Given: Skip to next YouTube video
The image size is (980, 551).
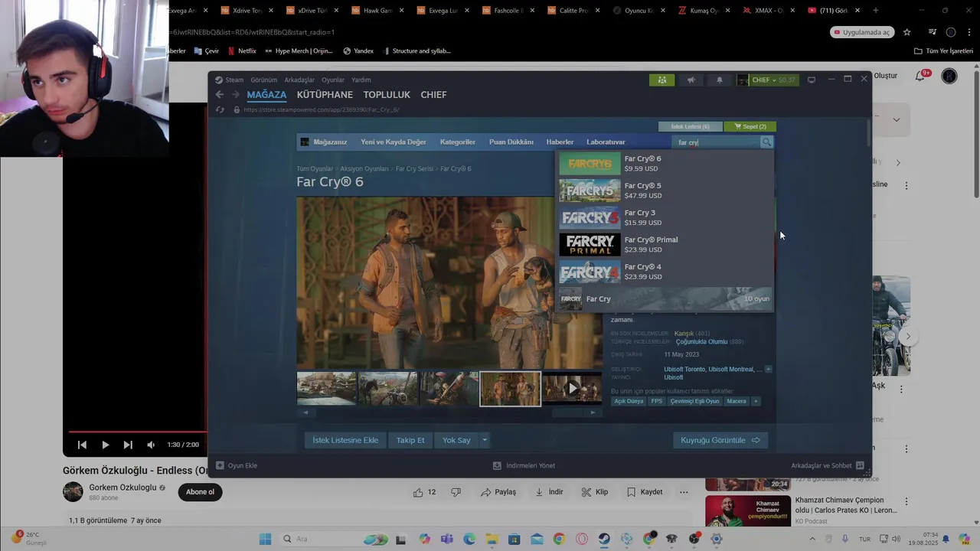Looking at the screenshot, I should pos(128,445).
